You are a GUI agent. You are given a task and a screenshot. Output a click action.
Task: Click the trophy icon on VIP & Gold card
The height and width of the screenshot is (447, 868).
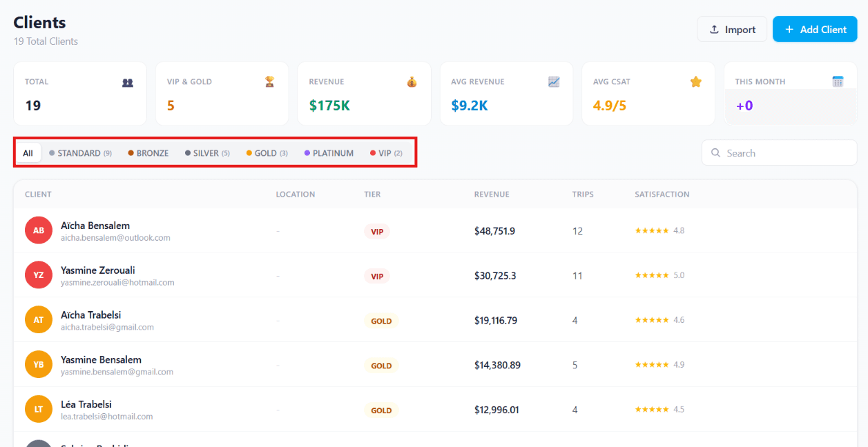(270, 82)
